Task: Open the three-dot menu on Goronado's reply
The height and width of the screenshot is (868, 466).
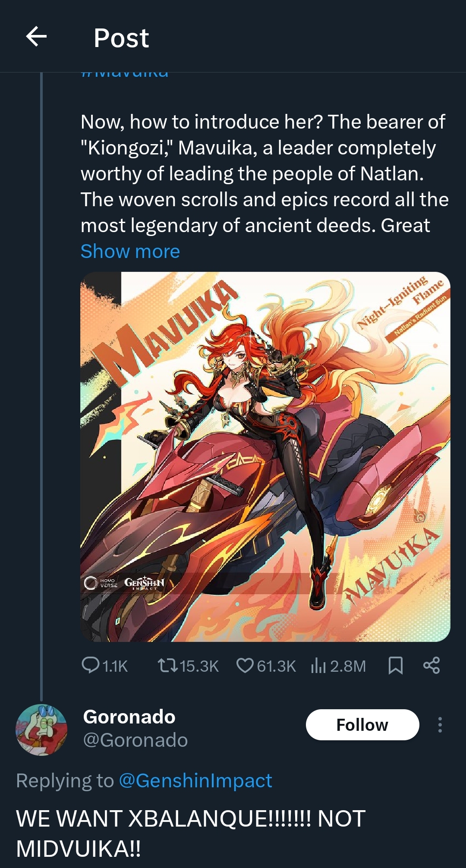Action: [x=440, y=725]
